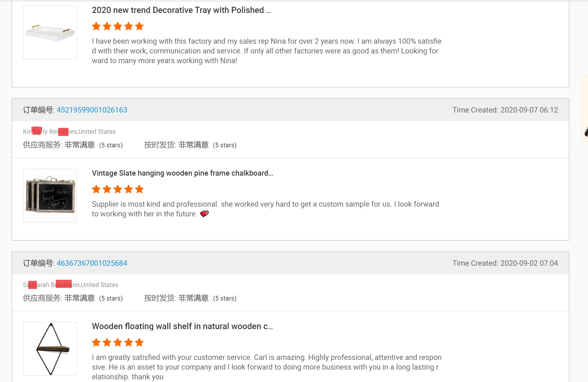Open 'Vintage Slate hanging wooden pine frame' title

[182, 173]
